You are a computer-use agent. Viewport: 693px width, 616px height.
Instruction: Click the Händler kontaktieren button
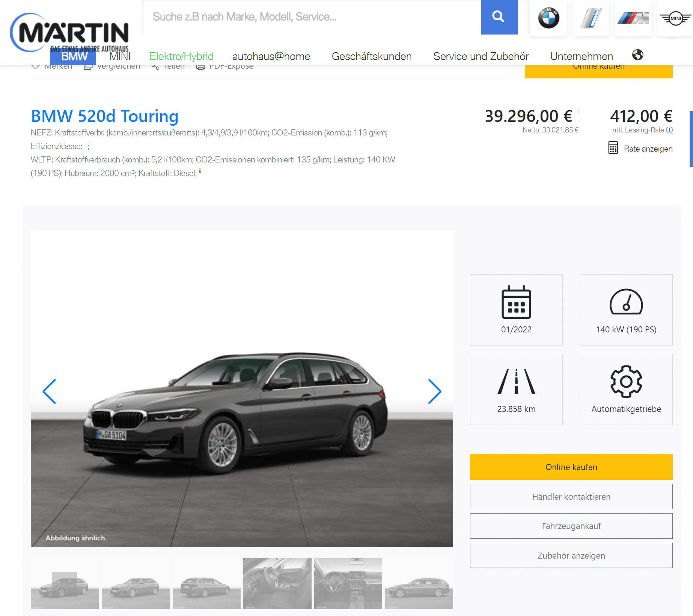(x=571, y=497)
